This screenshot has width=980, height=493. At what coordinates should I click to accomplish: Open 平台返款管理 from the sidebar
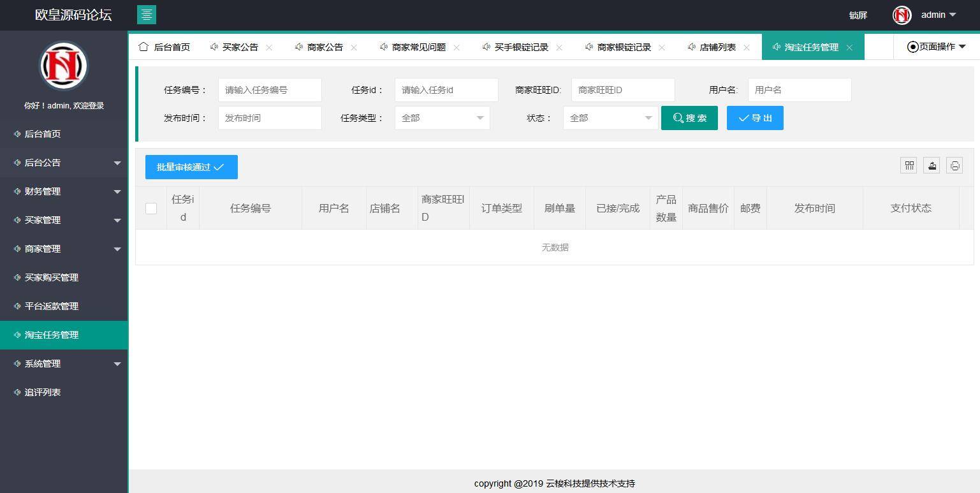51,306
